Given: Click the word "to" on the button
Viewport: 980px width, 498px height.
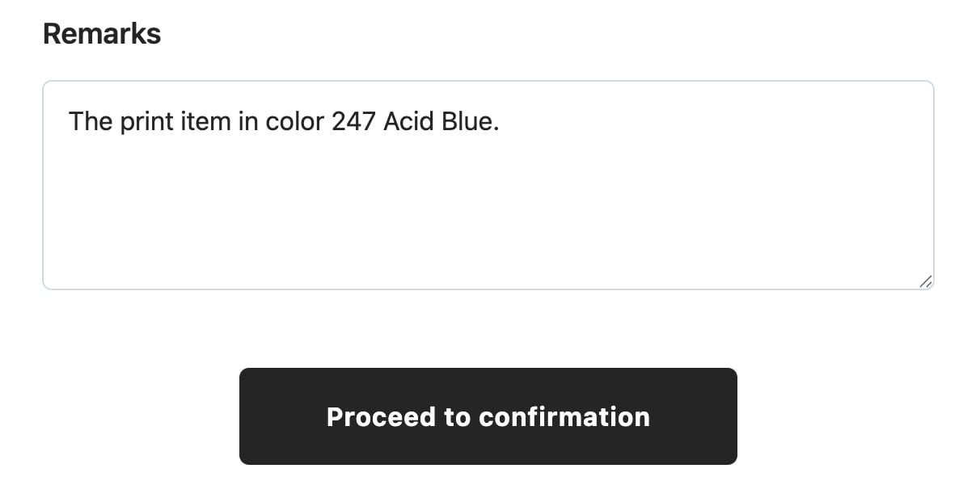Looking at the screenshot, I should (457, 417).
